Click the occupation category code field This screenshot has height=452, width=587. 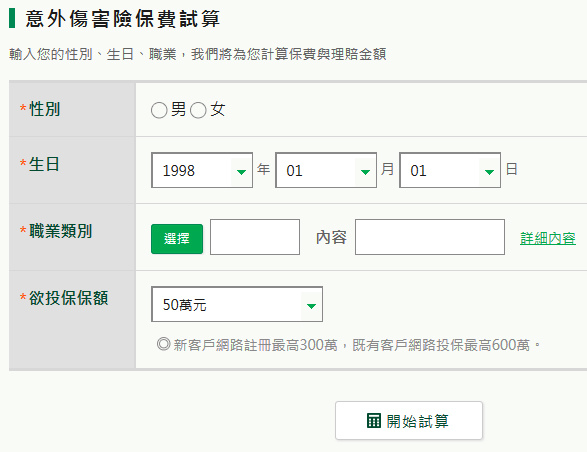[255, 237]
